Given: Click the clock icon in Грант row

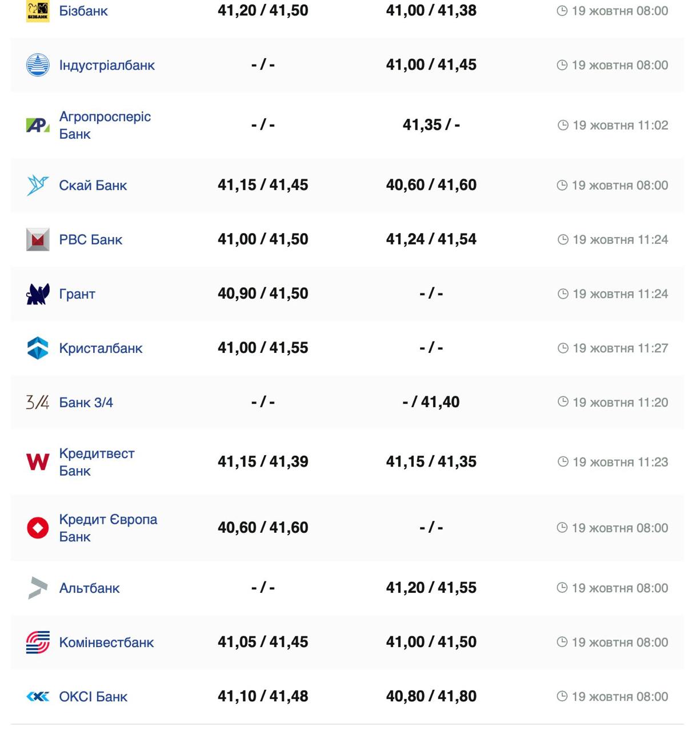Looking at the screenshot, I should click(x=563, y=294).
